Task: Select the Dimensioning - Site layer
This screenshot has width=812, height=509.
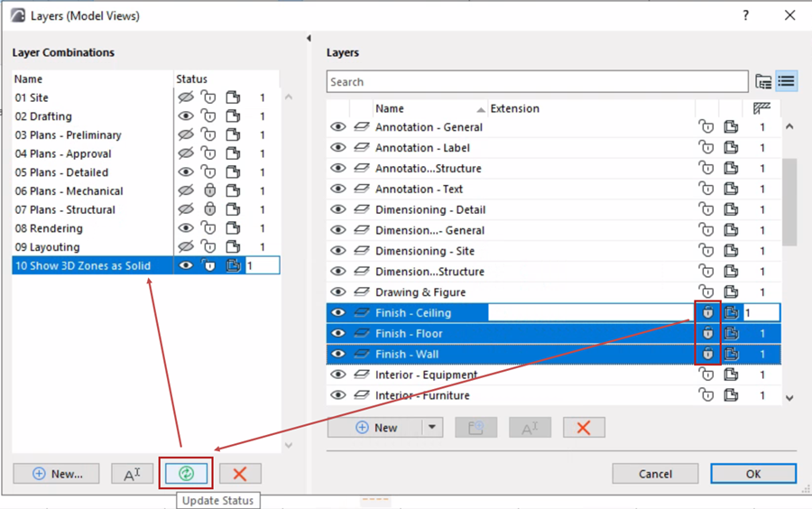Action: point(554,251)
